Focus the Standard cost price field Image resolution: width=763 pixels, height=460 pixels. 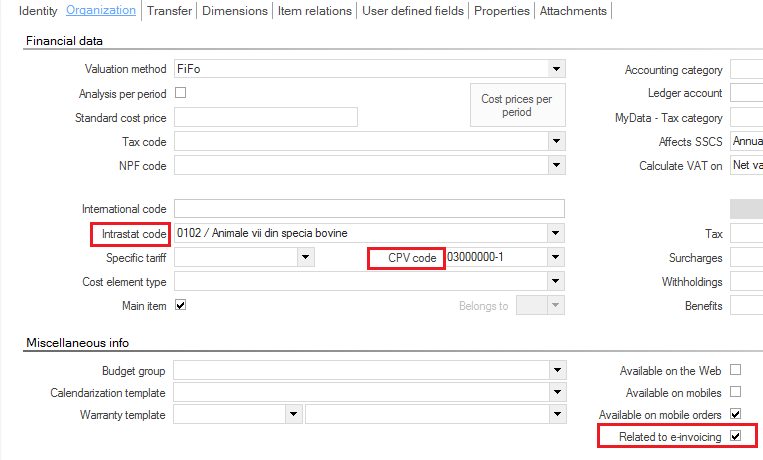[266, 117]
